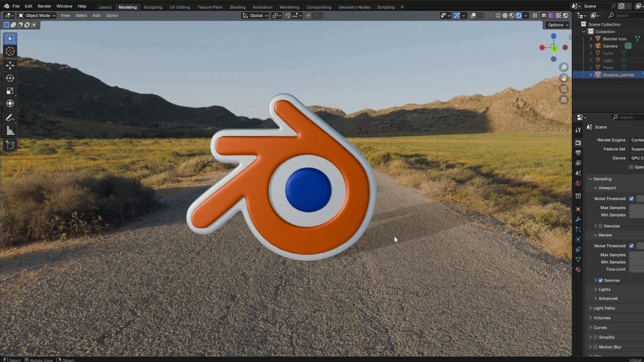Collapse the Sampling panel
Screen dimensions: 644x362
(591, 179)
